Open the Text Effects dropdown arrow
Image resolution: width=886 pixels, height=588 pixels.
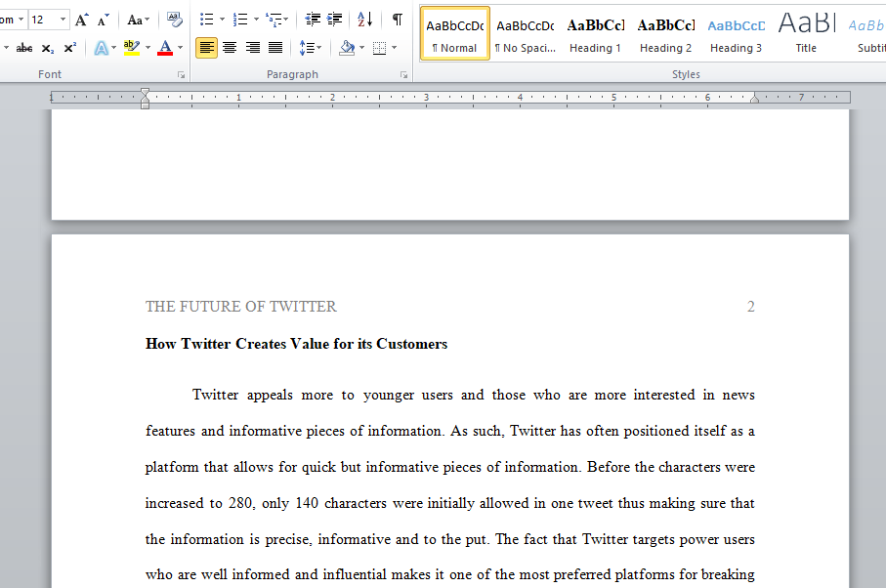(x=113, y=48)
